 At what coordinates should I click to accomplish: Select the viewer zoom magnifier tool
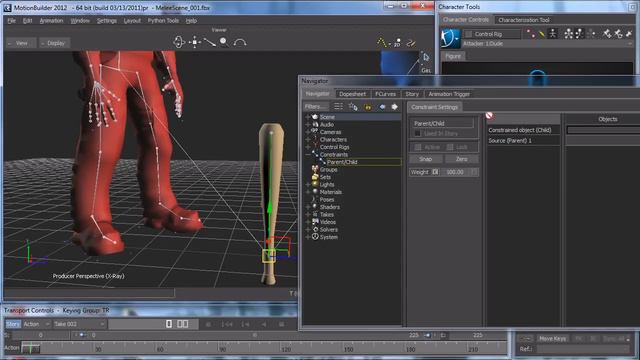[224, 42]
